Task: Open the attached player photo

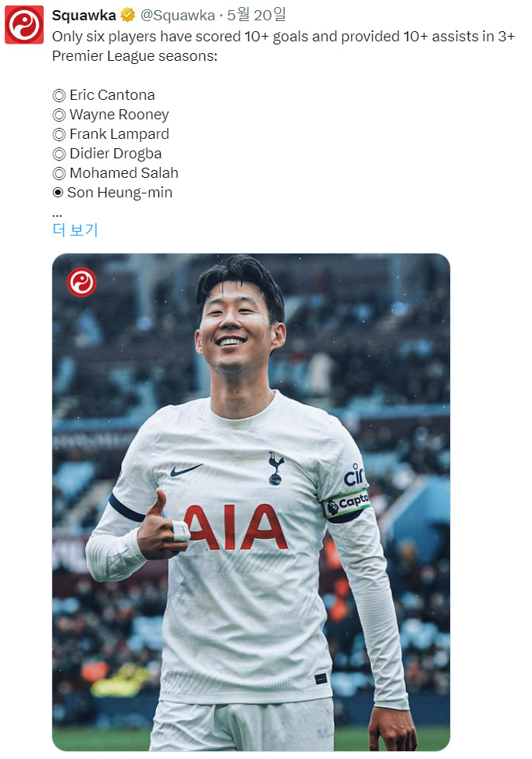Action: coord(250,502)
